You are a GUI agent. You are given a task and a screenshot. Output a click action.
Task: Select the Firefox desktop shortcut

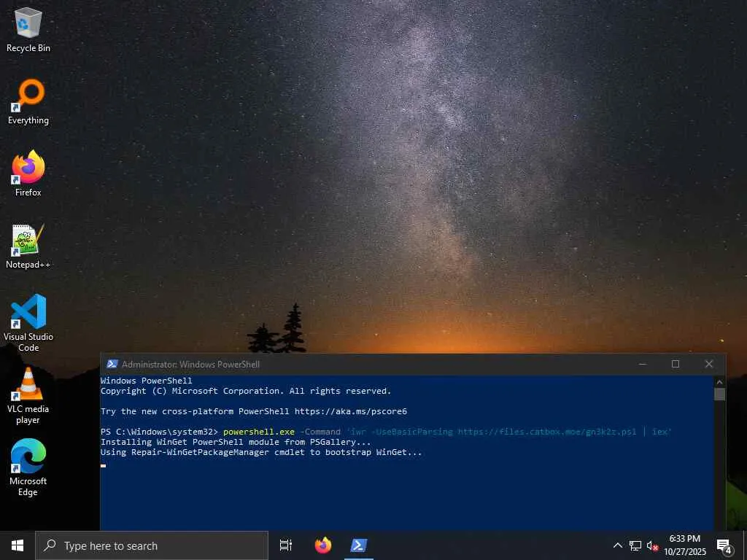point(28,174)
